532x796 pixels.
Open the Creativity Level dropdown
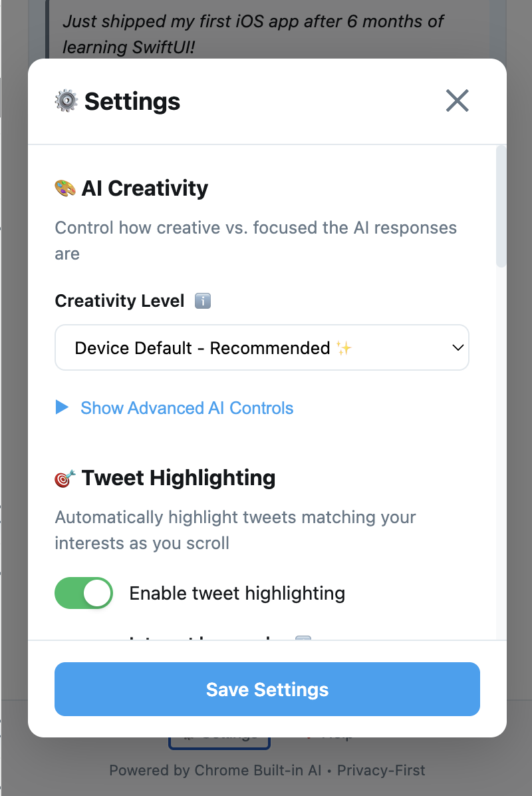pyautogui.click(x=262, y=347)
